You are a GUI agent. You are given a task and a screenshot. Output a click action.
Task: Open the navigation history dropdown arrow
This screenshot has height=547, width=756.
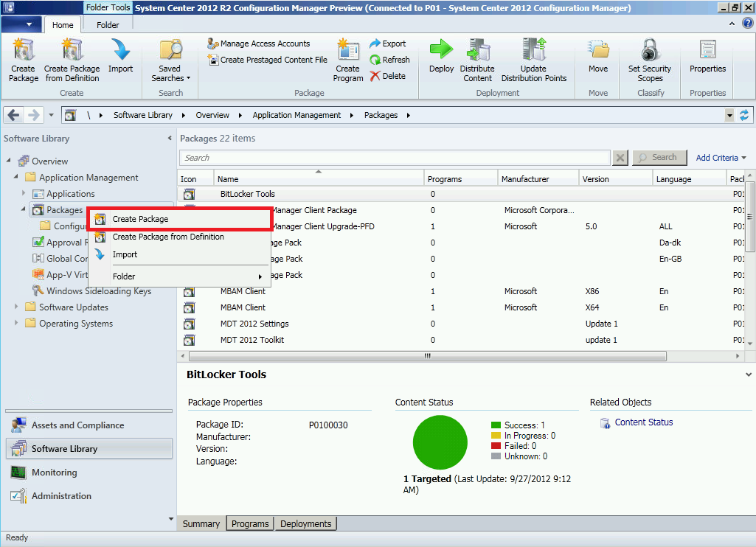tap(51, 115)
